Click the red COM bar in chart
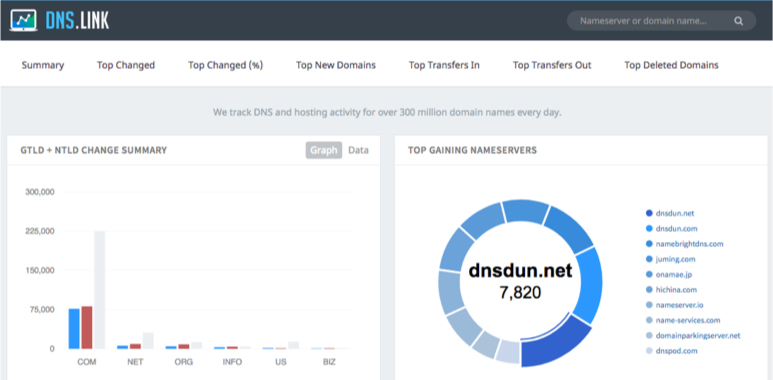The height and width of the screenshot is (380, 773). coord(87,328)
